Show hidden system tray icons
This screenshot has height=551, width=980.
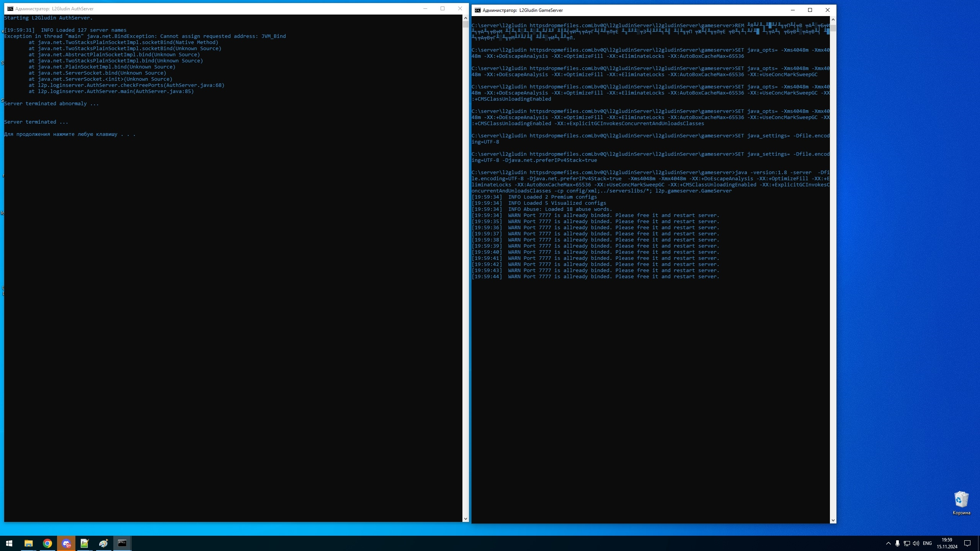pos(888,543)
